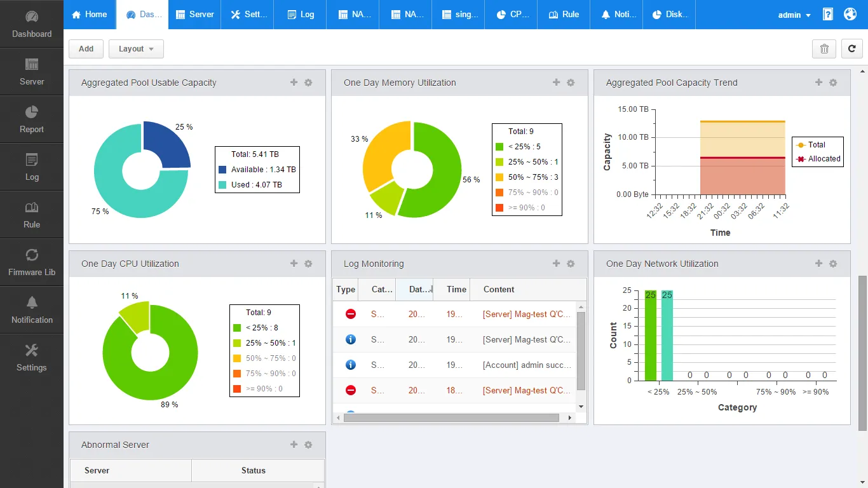Image resolution: width=868 pixels, height=488 pixels.
Task: Open the help question mark icon
Action: pyautogui.click(x=827, y=14)
